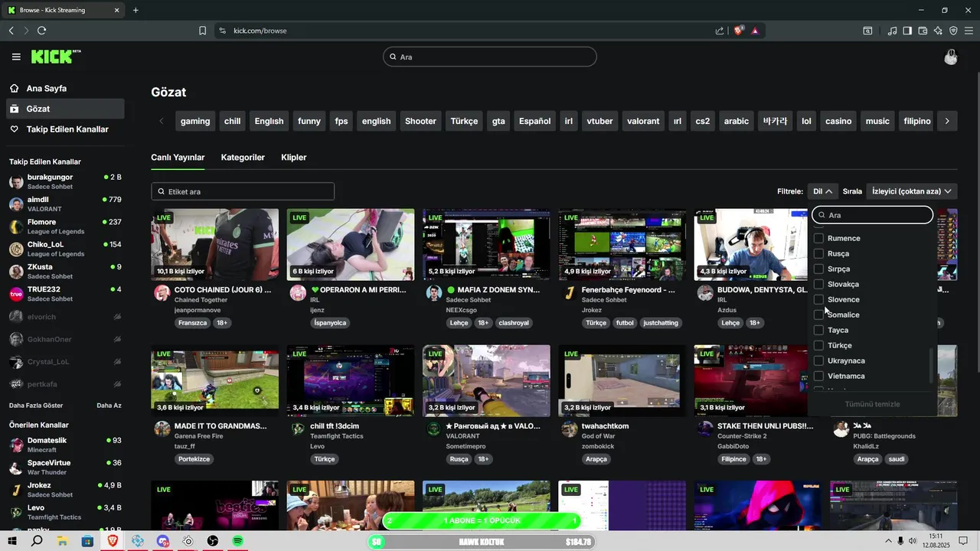Click the language filter Ara field
Image resolution: width=980 pixels, height=551 pixels.
pyautogui.click(x=873, y=215)
